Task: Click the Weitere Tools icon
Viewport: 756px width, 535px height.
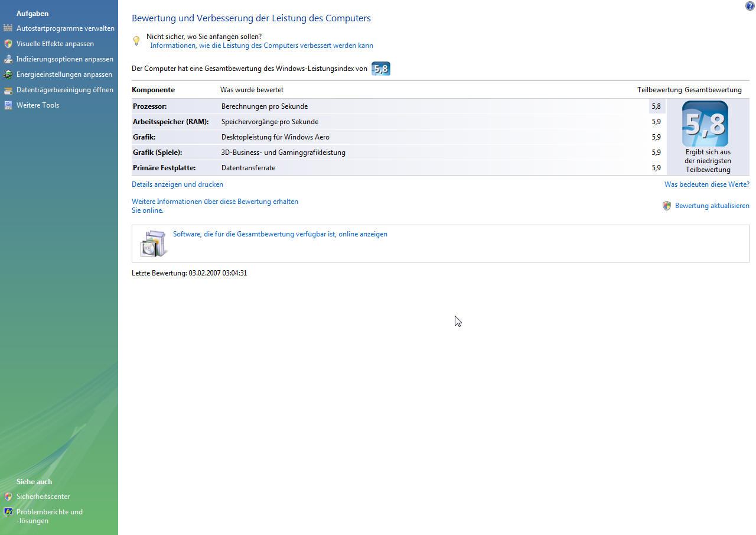Action: coord(8,105)
